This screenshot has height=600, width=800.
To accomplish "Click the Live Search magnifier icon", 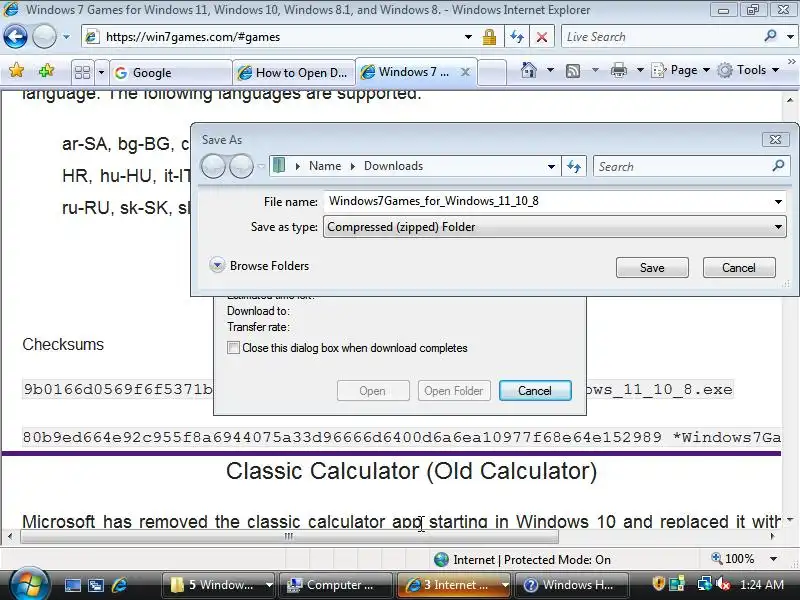I will [x=770, y=36].
